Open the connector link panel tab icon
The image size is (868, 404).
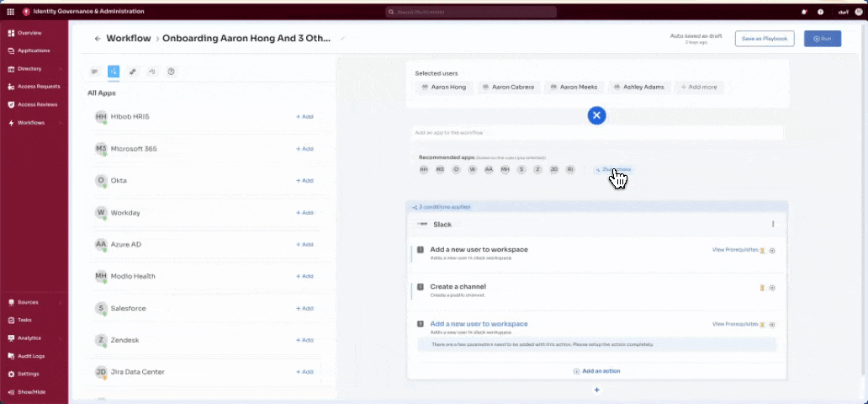click(x=132, y=72)
